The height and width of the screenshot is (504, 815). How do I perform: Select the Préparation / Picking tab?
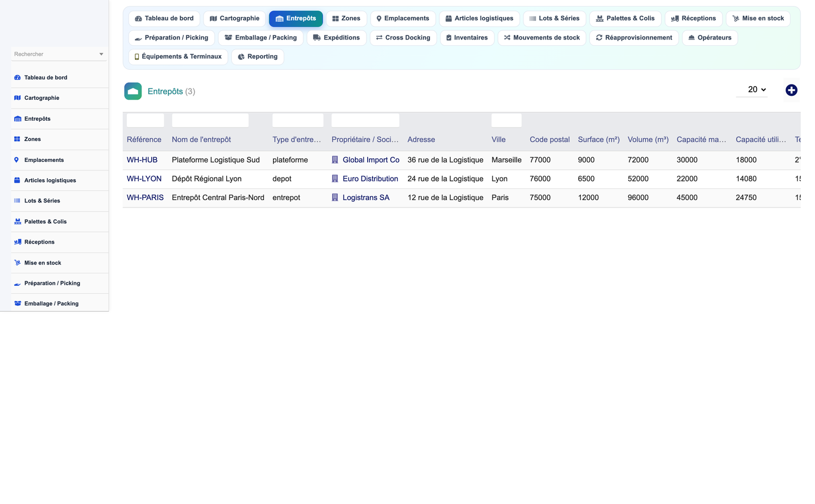click(x=172, y=38)
